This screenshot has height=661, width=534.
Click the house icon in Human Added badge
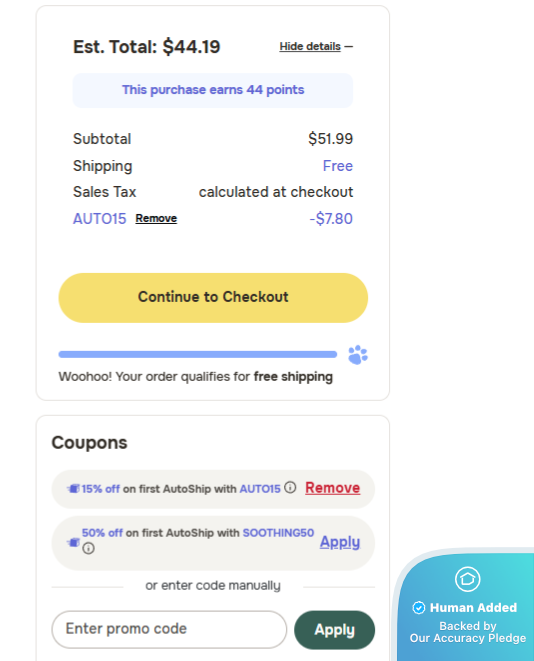pos(467,579)
